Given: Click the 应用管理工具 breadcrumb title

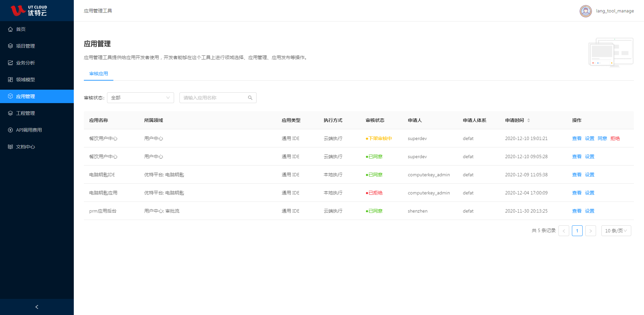Looking at the screenshot, I should click(x=98, y=11).
